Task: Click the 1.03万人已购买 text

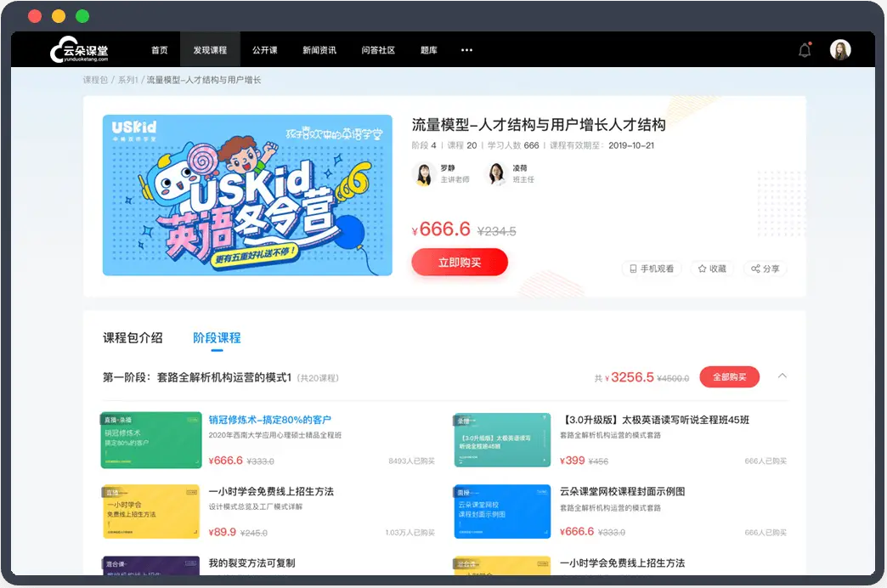Action: (410, 533)
